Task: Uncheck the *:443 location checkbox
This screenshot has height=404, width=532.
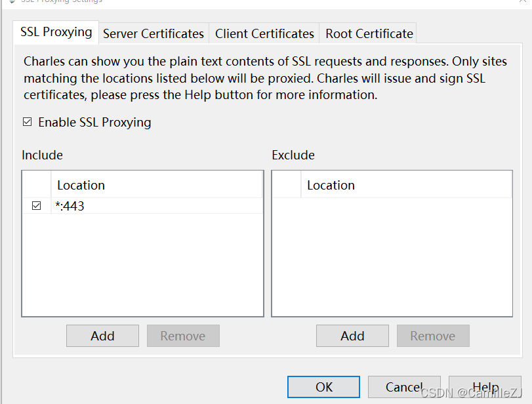Action: (x=37, y=206)
